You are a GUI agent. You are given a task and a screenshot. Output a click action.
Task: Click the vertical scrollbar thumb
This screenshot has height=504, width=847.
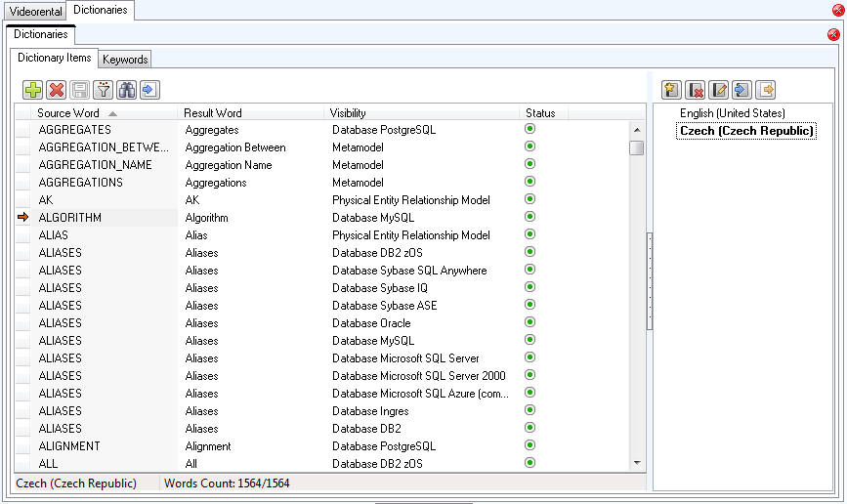click(x=636, y=147)
